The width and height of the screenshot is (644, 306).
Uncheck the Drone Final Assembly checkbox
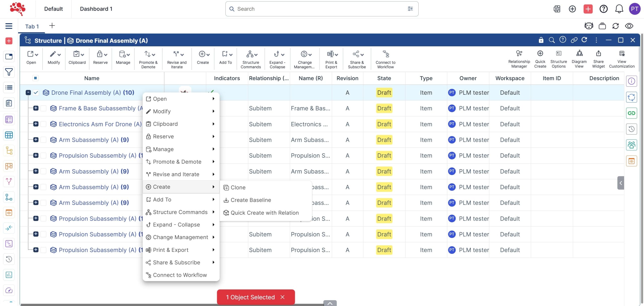click(36, 93)
